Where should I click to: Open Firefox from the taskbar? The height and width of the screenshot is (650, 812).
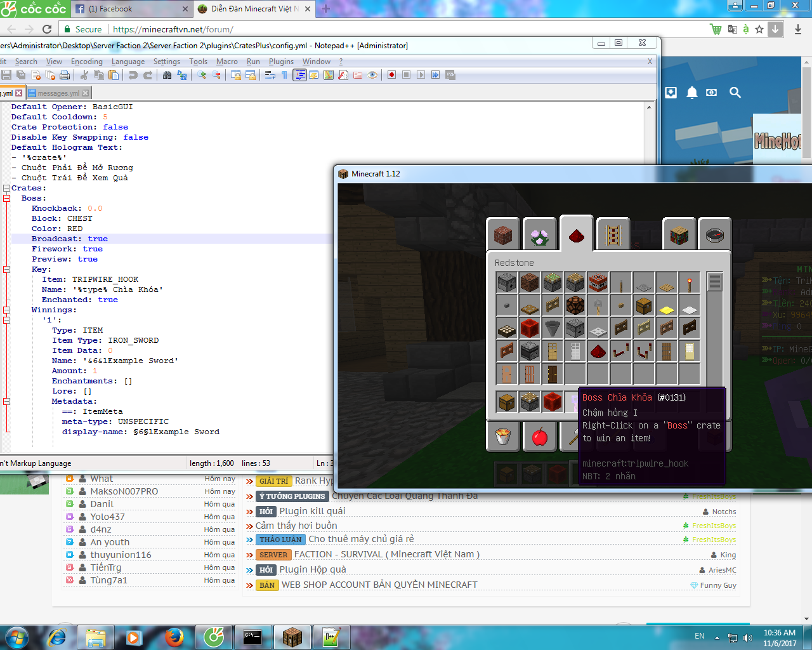(x=174, y=637)
